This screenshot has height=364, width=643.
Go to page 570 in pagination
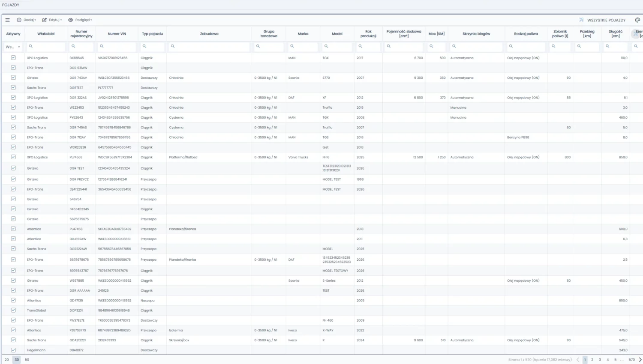(631, 360)
